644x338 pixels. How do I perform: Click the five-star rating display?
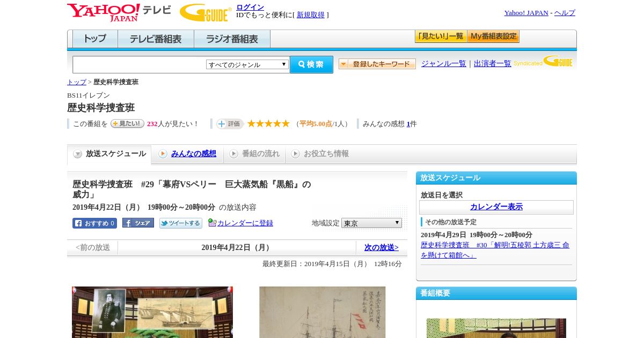268,123
